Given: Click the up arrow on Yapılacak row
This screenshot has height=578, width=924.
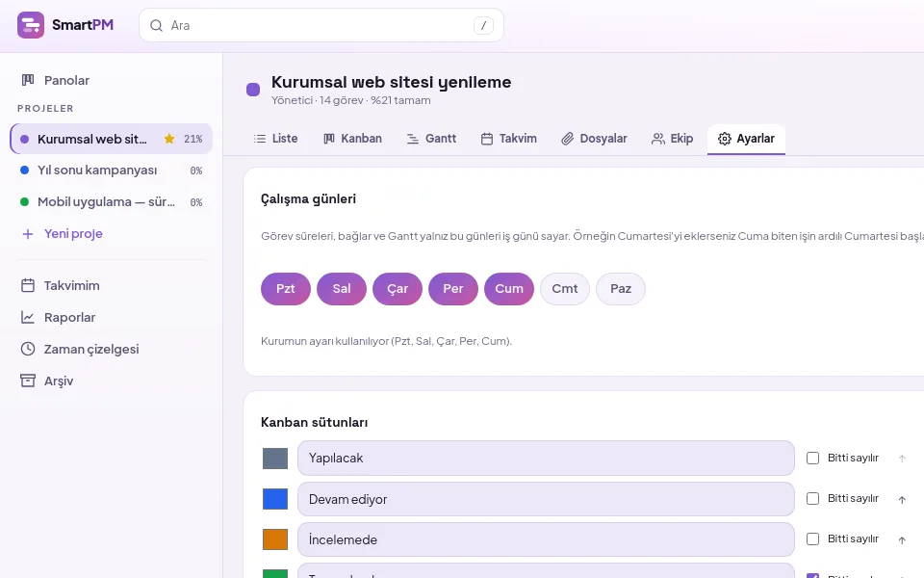Looking at the screenshot, I should (902, 459).
